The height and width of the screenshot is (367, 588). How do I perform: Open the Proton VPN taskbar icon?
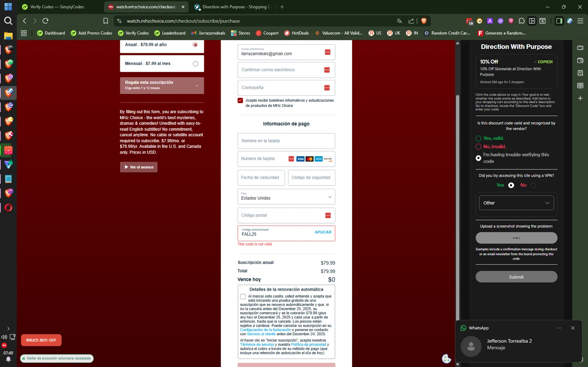pyautogui.click(x=8, y=165)
